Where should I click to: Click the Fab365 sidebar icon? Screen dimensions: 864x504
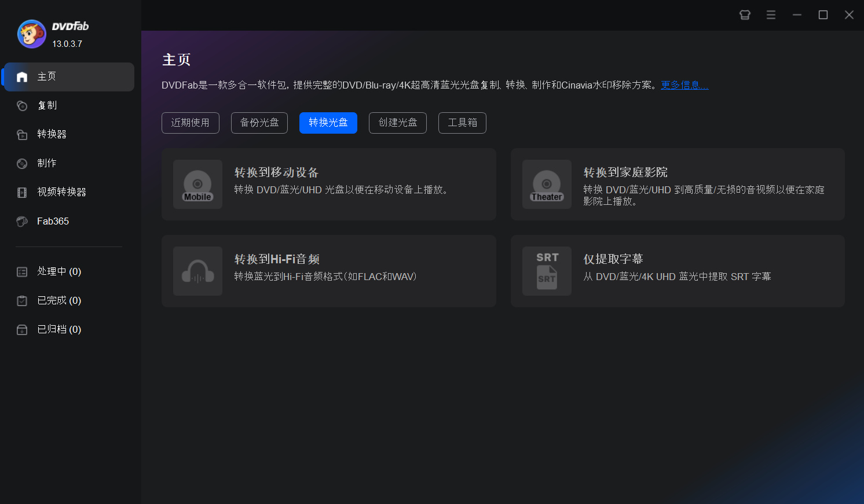point(22,222)
